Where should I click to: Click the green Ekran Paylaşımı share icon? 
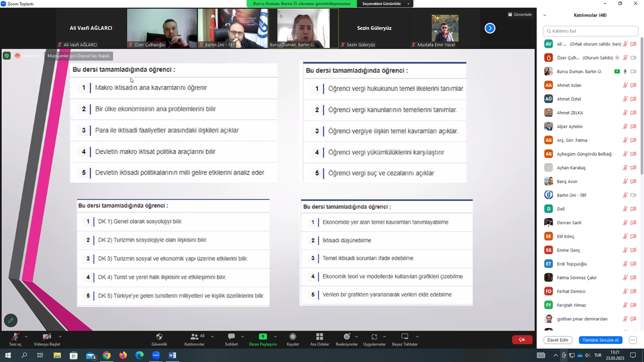[x=262, y=337]
